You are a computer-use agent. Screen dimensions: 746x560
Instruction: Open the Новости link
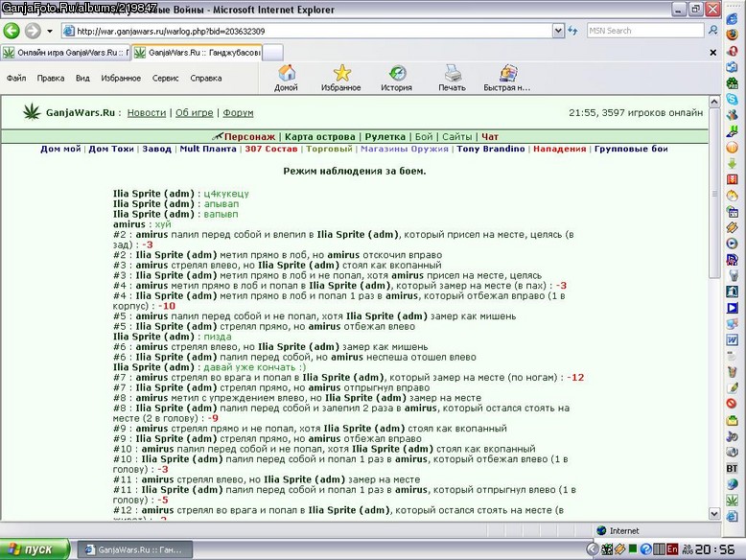coord(147,113)
